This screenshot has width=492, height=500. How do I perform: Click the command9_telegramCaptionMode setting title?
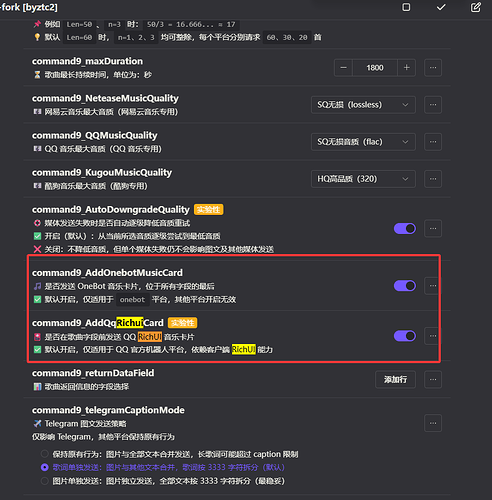pyautogui.click(x=108, y=410)
